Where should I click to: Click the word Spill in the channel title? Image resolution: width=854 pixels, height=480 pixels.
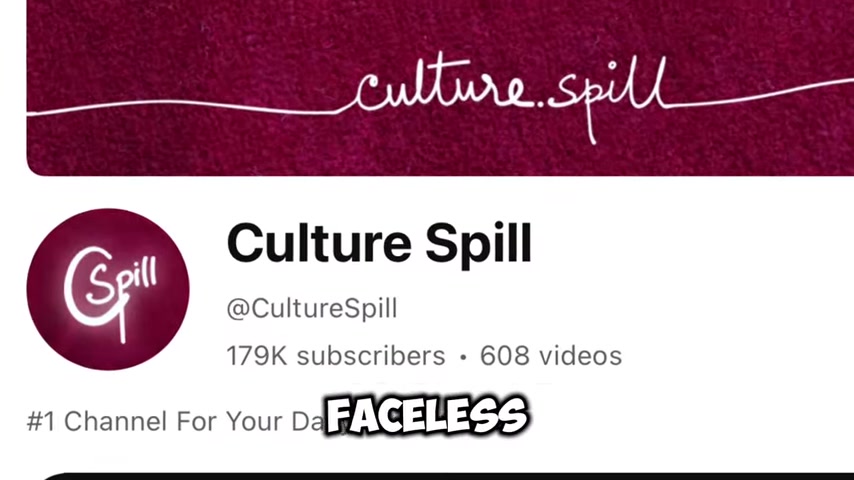click(478, 243)
